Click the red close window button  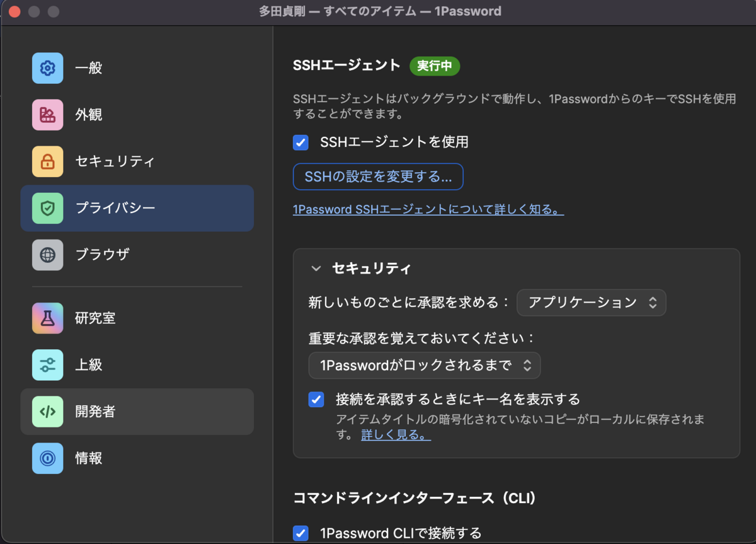pos(14,11)
